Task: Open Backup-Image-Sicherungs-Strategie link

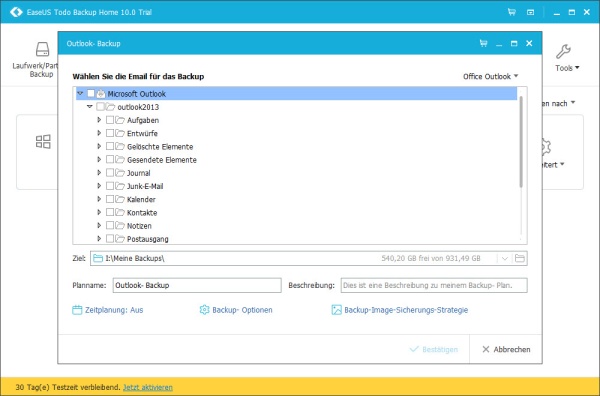Action: 406,310
